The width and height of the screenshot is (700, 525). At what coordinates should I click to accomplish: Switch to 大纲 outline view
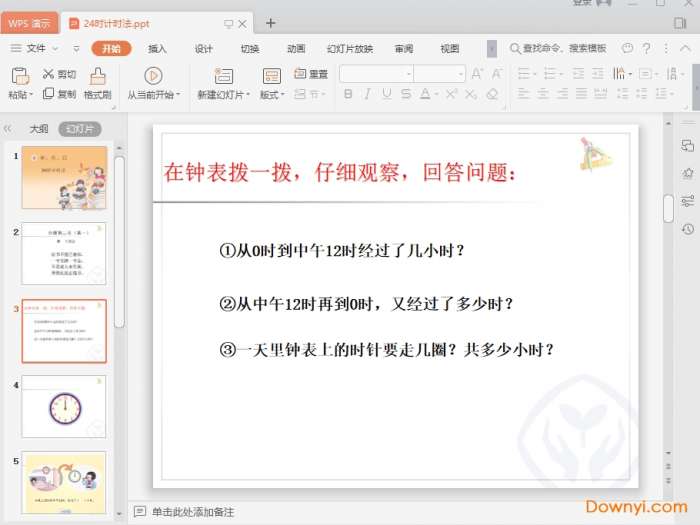click(x=39, y=129)
